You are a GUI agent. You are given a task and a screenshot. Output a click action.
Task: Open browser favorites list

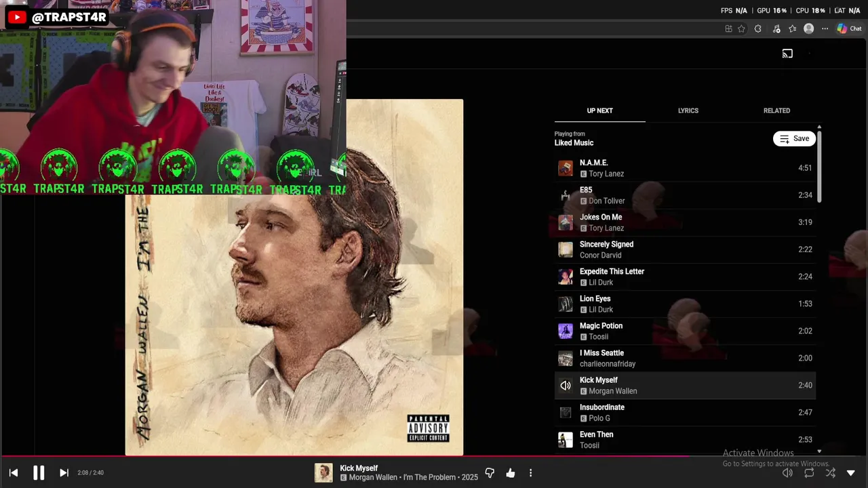[792, 28]
